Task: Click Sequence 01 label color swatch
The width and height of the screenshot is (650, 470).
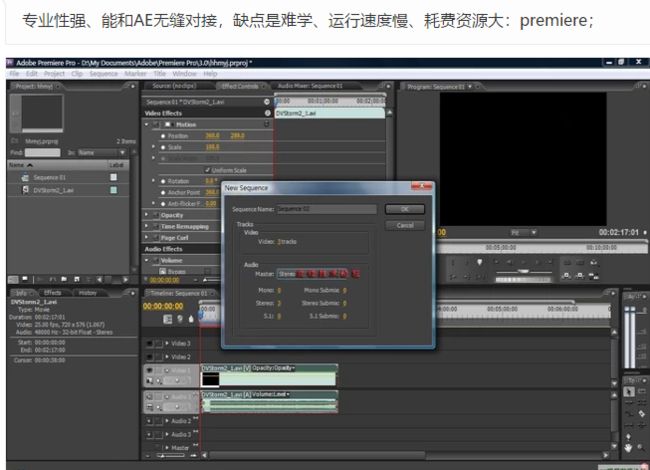Action: [113, 177]
